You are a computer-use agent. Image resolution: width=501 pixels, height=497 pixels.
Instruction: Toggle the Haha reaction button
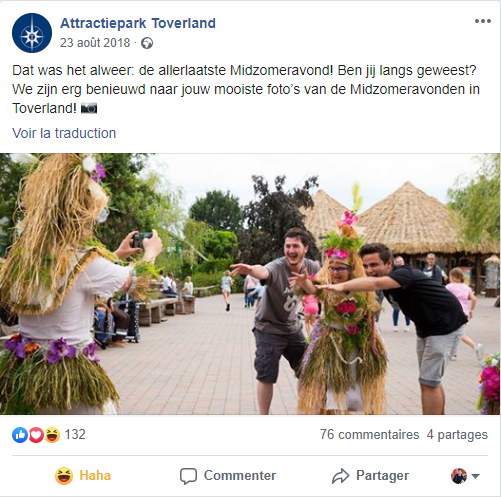(x=83, y=476)
